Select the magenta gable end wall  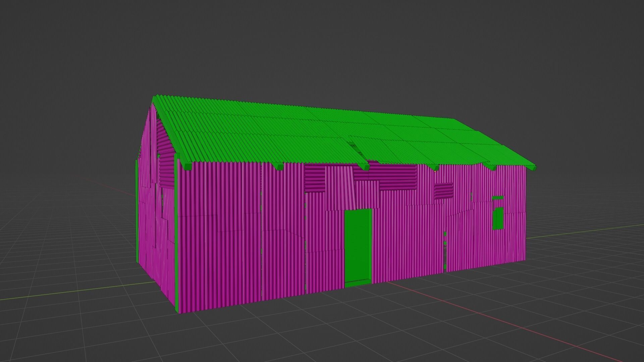(x=156, y=204)
